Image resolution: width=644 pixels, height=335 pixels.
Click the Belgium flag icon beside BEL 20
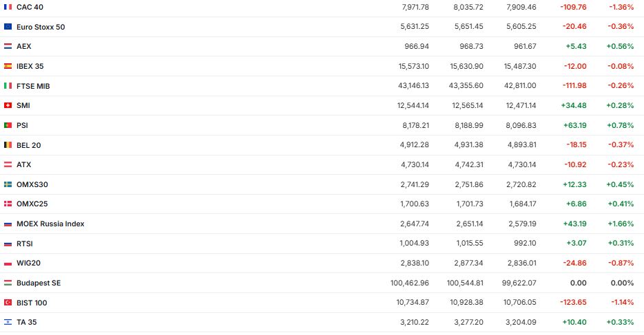pyautogui.click(x=8, y=145)
